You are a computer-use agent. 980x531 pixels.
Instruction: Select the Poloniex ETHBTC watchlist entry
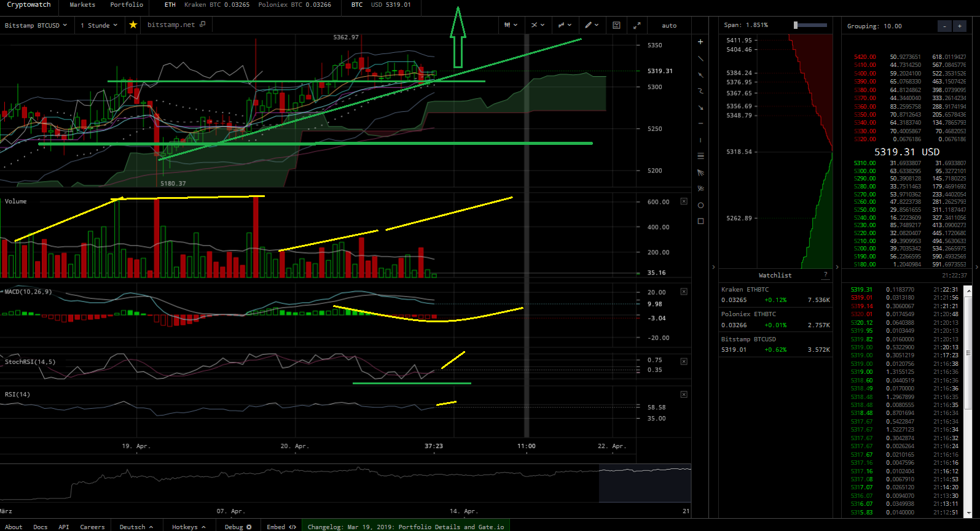775,319
